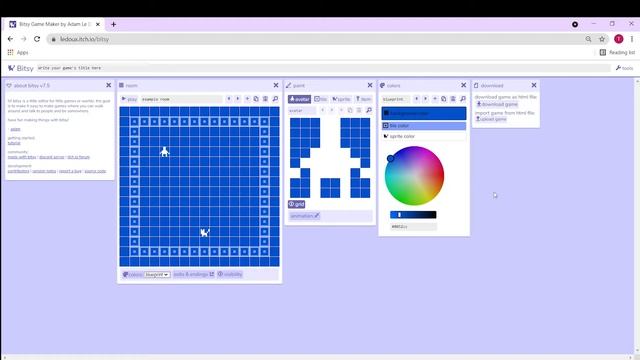Select tile color option
This screenshot has height=360, width=640.
click(x=424, y=126)
